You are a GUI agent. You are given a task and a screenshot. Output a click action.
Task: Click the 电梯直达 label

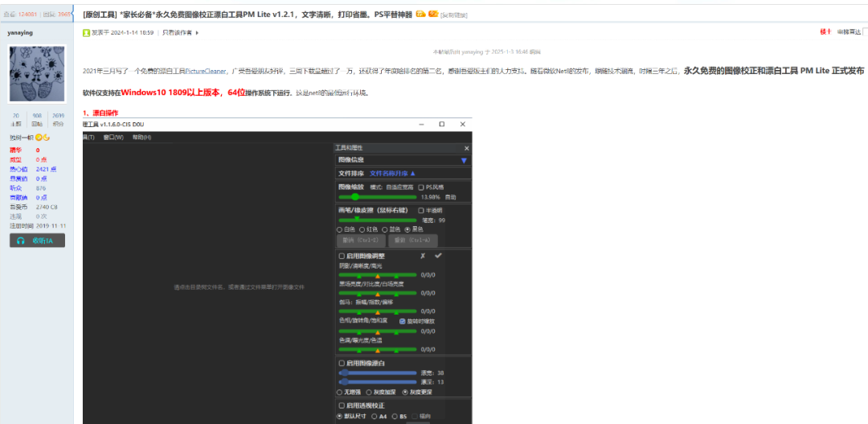coord(849,32)
